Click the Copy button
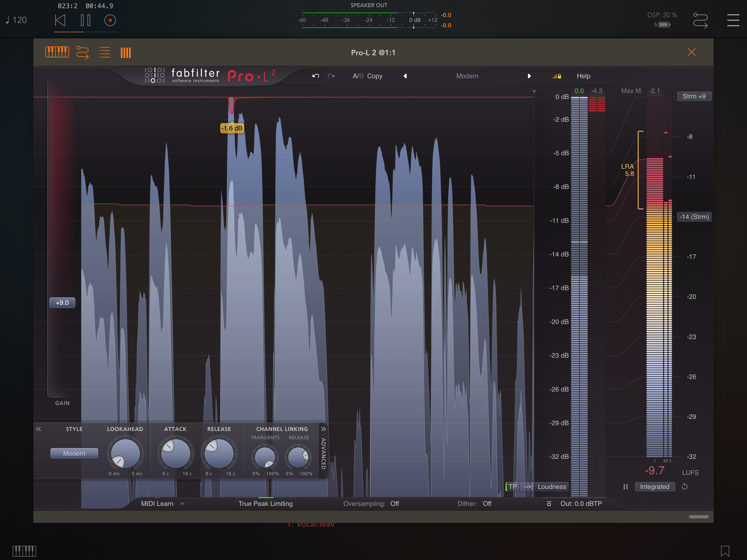This screenshot has width=747, height=560. (x=375, y=76)
